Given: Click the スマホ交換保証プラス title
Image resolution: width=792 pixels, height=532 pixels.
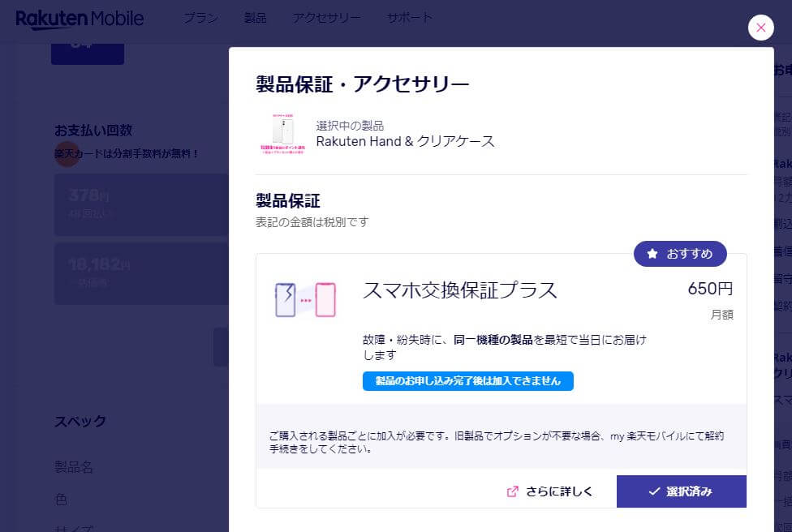Looking at the screenshot, I should coord(459,290).
